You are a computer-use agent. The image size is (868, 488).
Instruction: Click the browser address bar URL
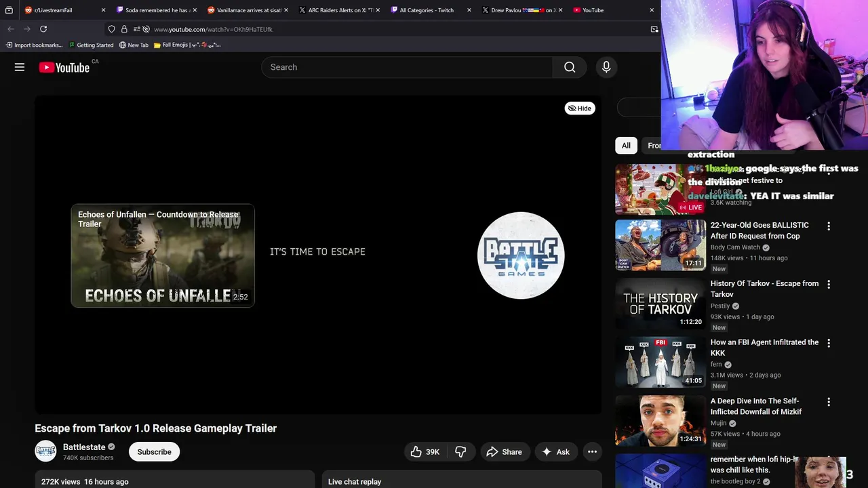pos(213,29)
